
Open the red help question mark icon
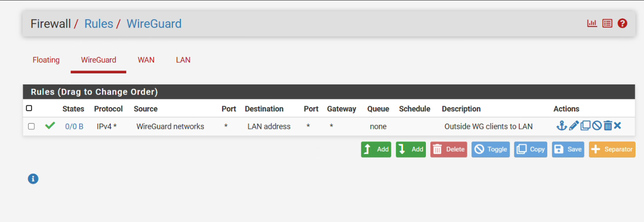point(622,23)
